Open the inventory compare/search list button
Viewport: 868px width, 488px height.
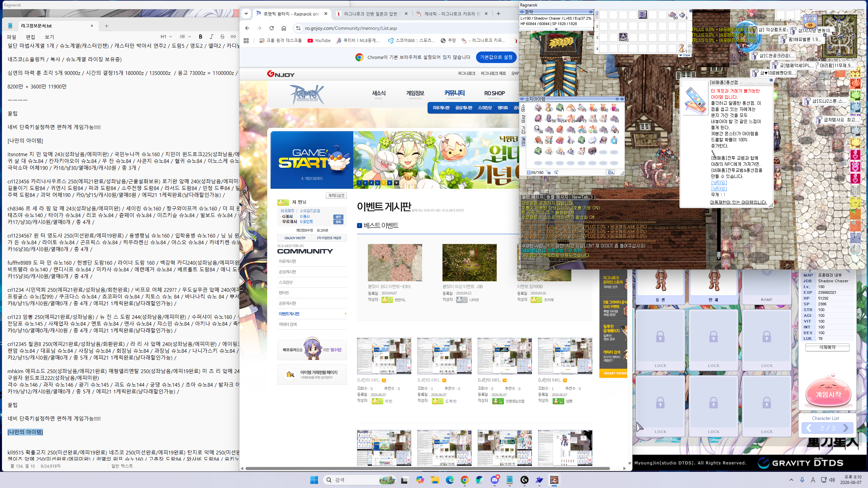[610, 172]
